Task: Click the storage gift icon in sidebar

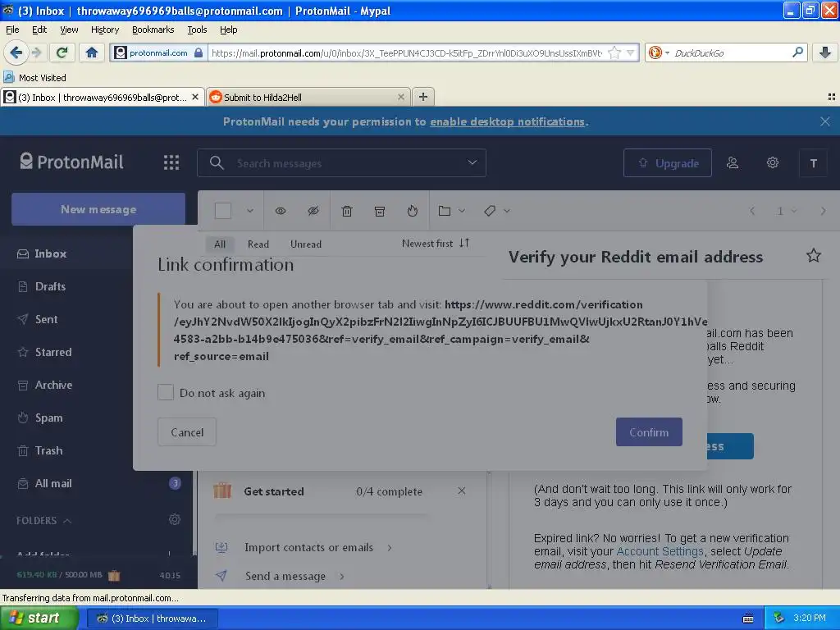Action: (114, 575)
